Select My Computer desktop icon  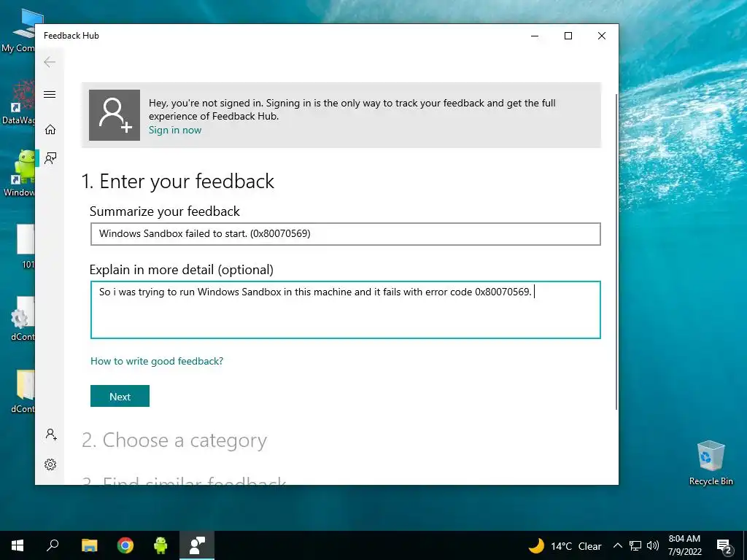18,30
